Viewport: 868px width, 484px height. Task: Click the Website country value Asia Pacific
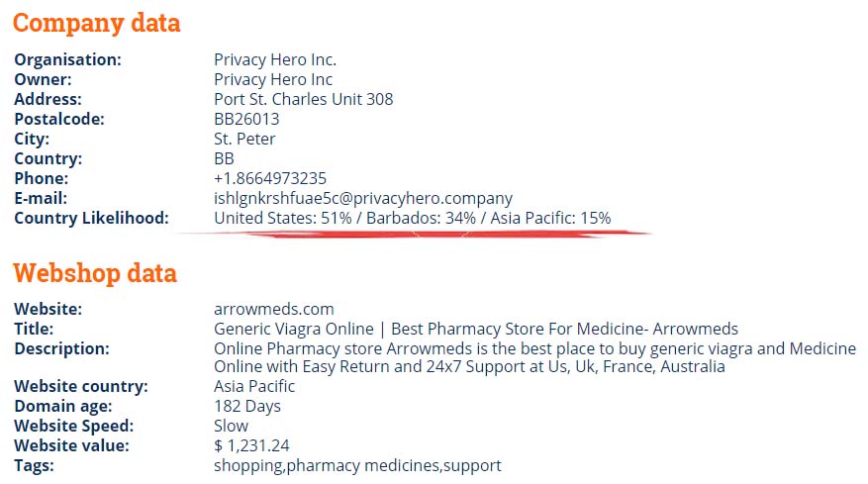coord(254,386)
